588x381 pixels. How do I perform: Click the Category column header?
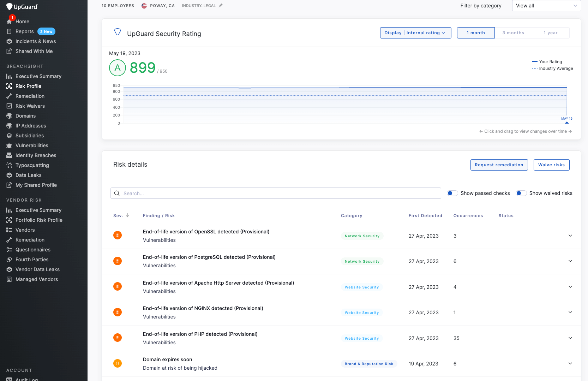point(352,216)
